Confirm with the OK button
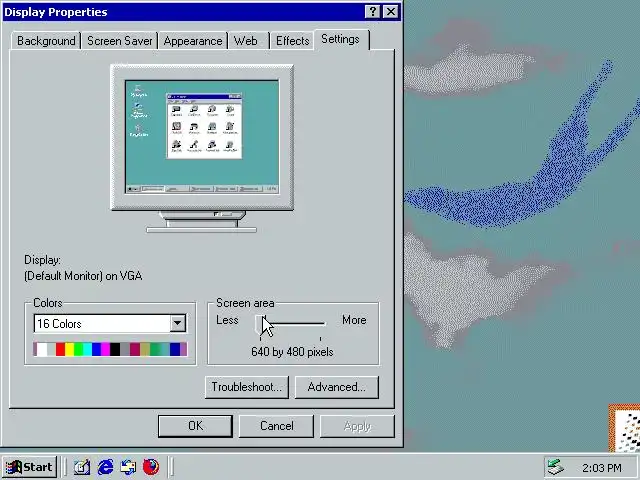 click(195, 426)
